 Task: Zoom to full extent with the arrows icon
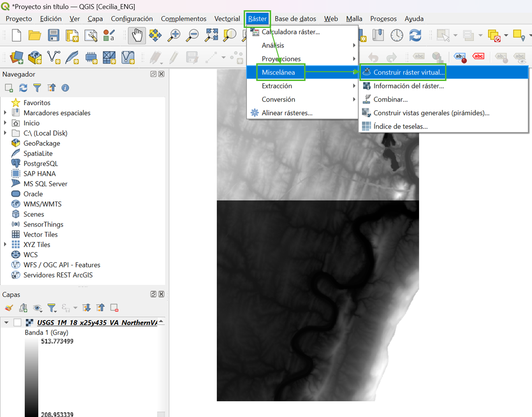212,35
